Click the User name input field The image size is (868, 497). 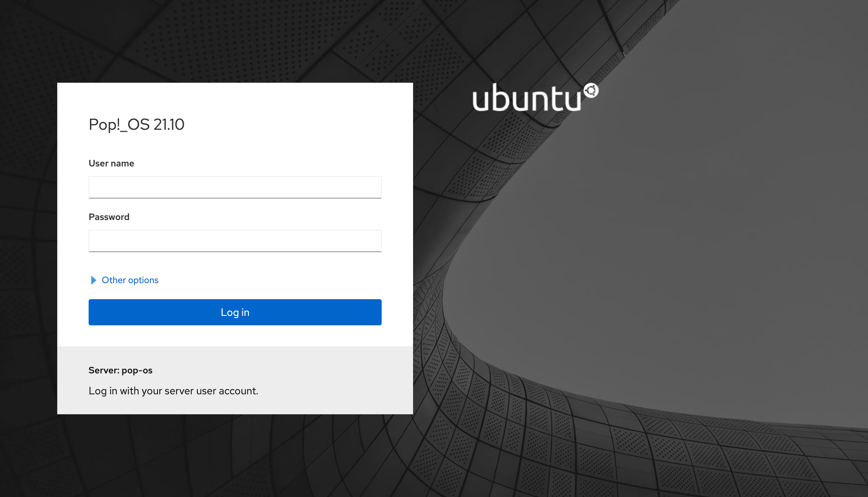click(235, 187)
